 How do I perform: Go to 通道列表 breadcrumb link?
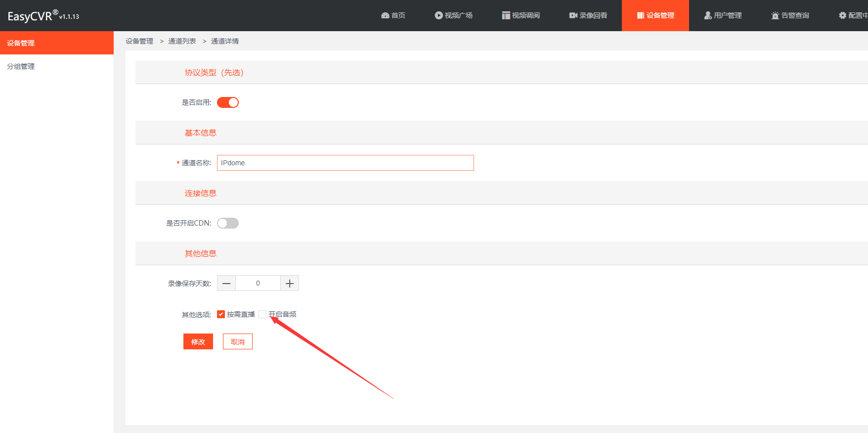(x=182, y=41)
